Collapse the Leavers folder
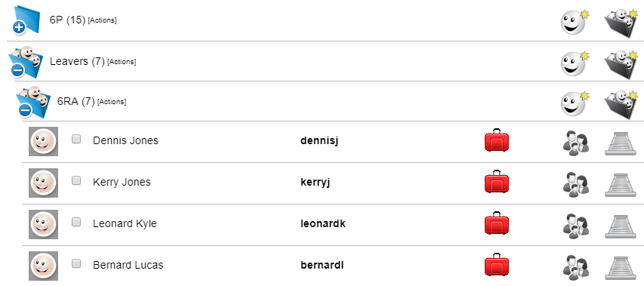 [17, 70]
